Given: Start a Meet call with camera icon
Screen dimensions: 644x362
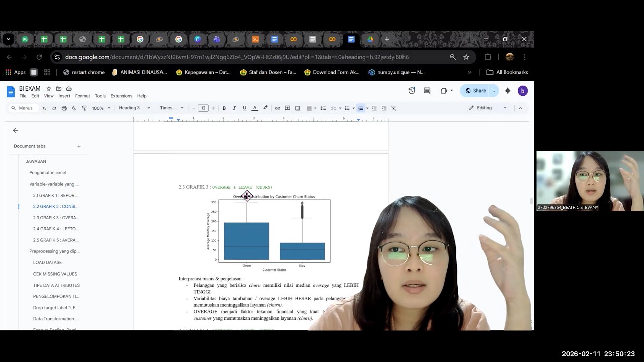Looking at the screenshot, I should point(444,91).
